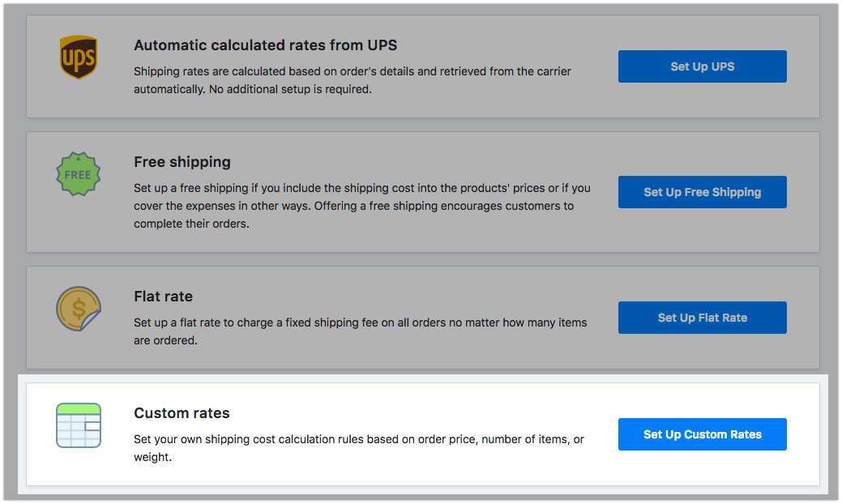Click the Custom rates table icon
The height and width of the screenshot is (504, 842).
(x=79, y=425)
